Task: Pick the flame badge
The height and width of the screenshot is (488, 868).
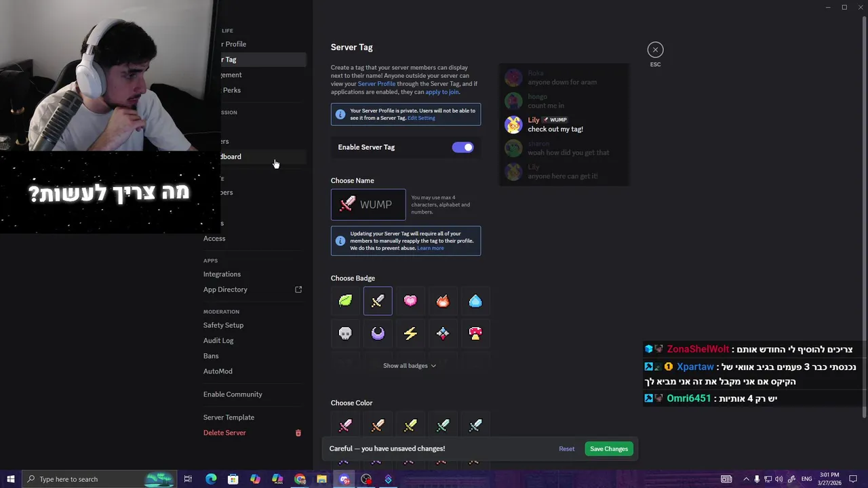Action: tap(443, 301)
